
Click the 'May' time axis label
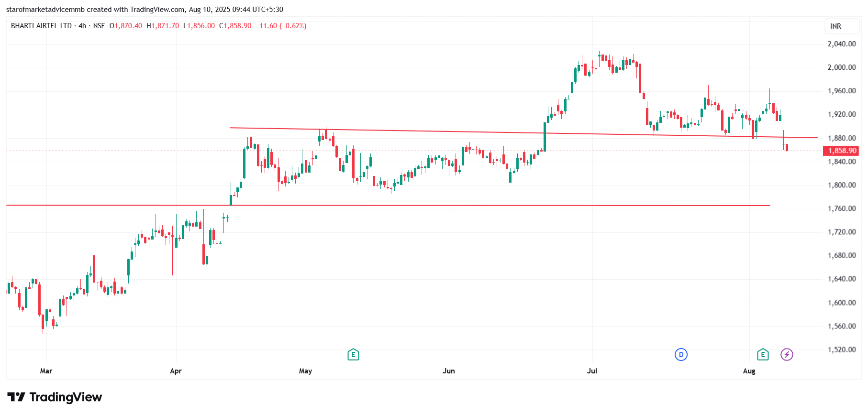tap(305, 371)
